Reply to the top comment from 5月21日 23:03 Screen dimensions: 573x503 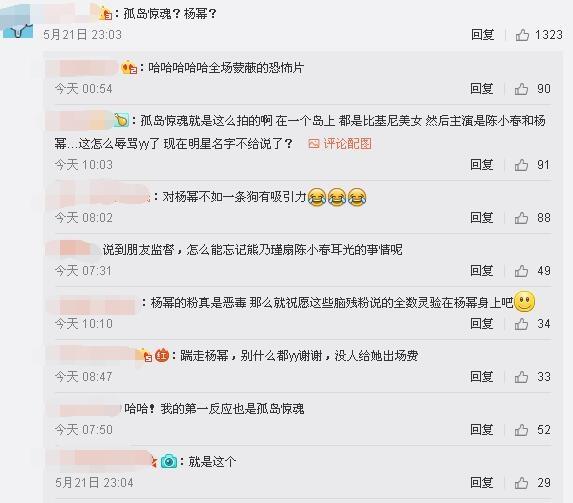pos(482,35)
